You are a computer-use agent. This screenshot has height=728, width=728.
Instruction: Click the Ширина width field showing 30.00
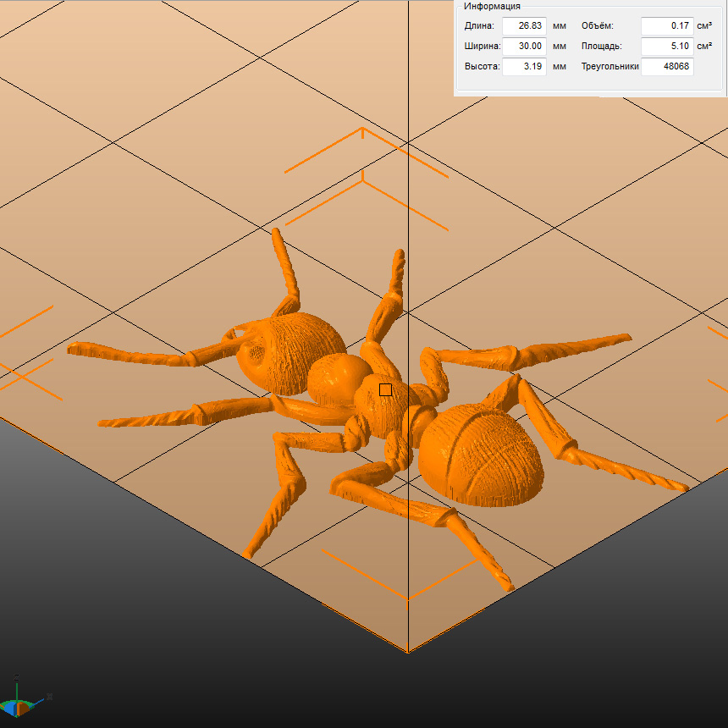pyautogui.click(x=524, y=47)
